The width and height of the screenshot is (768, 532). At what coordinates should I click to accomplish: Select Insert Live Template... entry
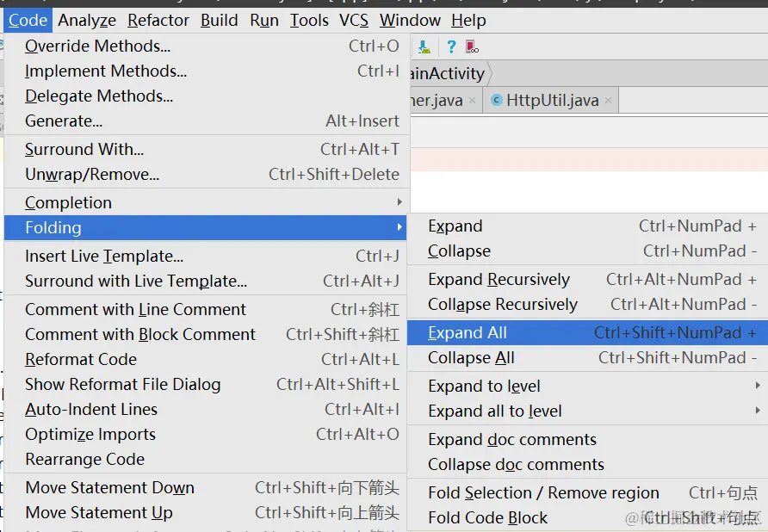pos(207,257)
